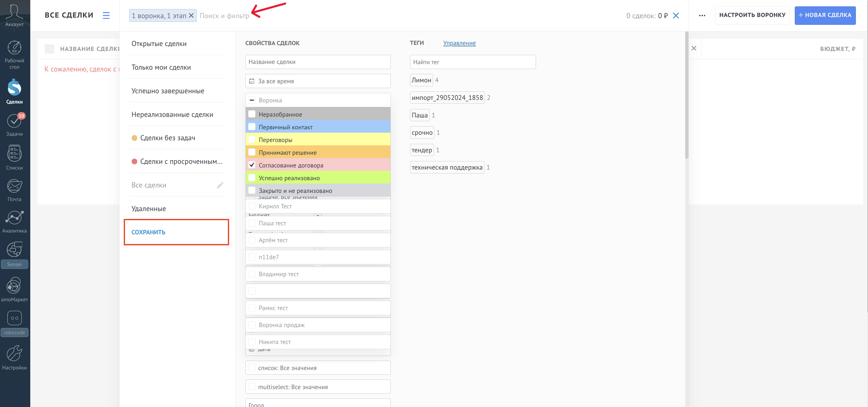Open robocode sidebar icon

coord(15,318)
